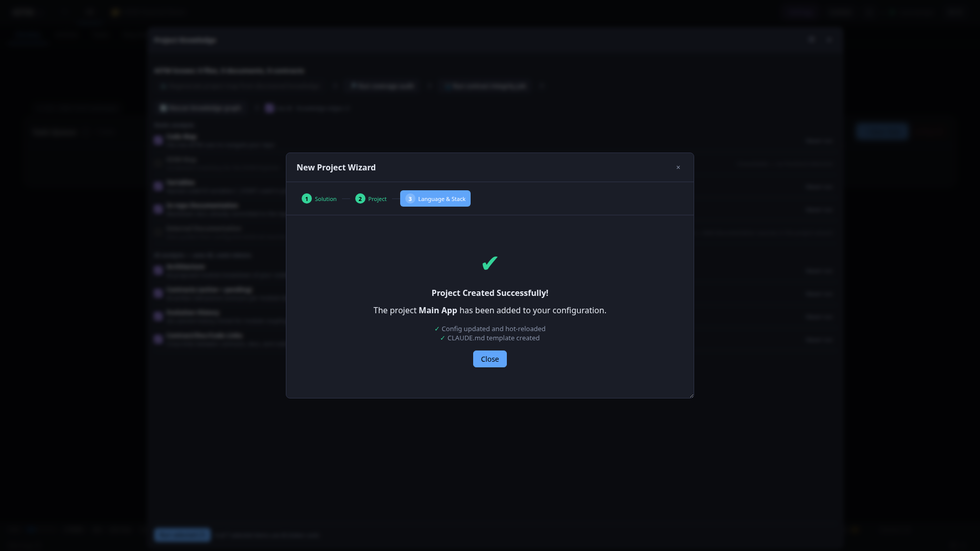Viewport: 980px width, 551px height.
Task: Click the "Project Created Successfully!" heading
Action: click(490, 293)
